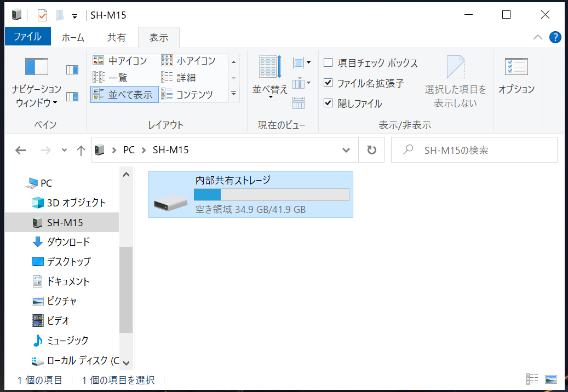The image size is (568, 392).
Task: Expand the layout gallery more arrow
Action: 234,94
